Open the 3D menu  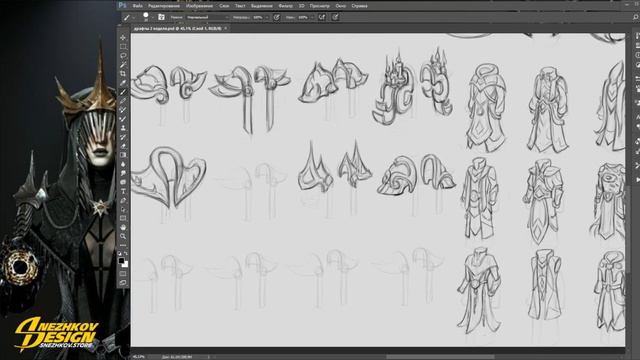coord(301,6)
